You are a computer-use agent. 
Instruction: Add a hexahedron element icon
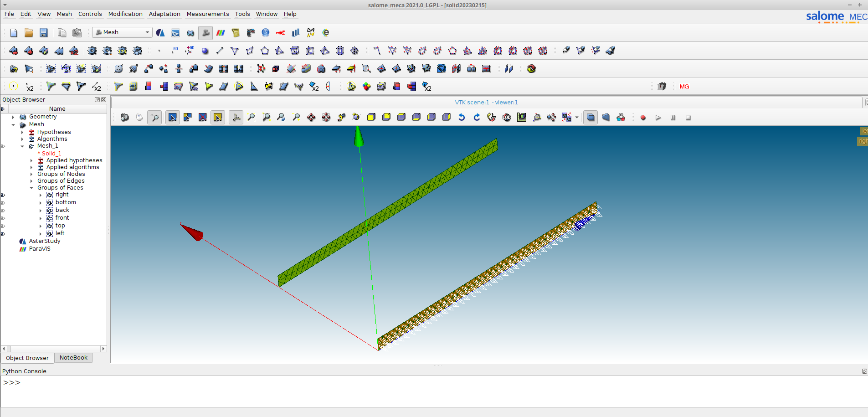coord(295,51)
